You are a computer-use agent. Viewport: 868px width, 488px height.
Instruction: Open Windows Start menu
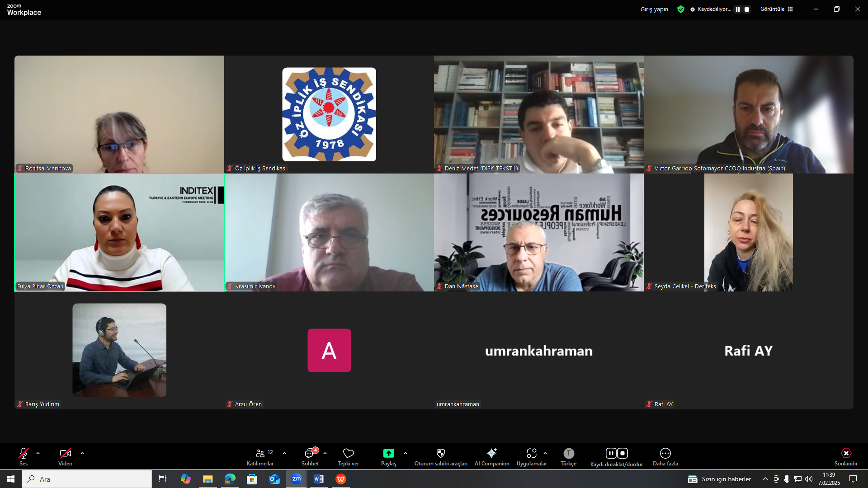[11, 479]
